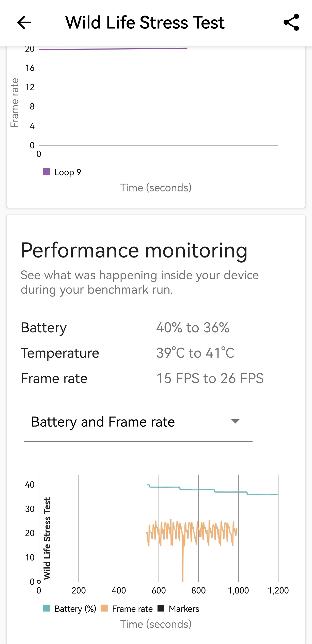Toggle the Frame rate series legend label

pyautogui.click(x=132, y=609)
